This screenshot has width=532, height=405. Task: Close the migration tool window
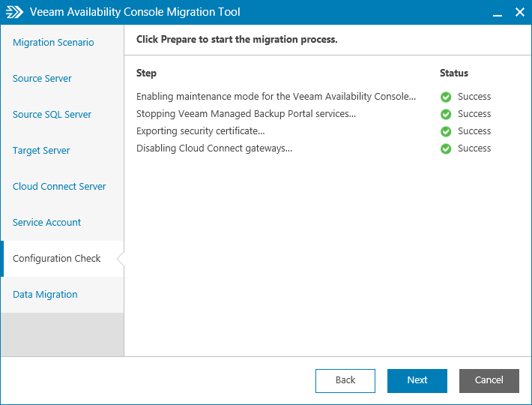coord(519,12)
